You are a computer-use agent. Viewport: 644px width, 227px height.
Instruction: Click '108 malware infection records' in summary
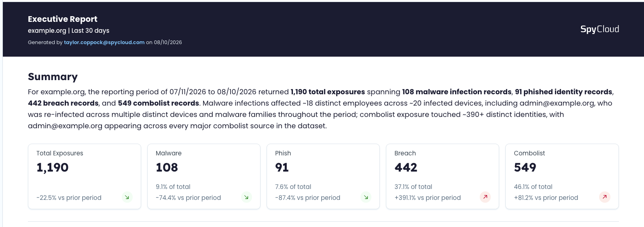(x=457, y=92)
